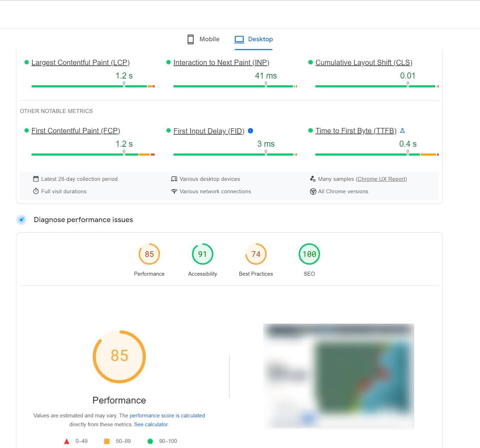Click the FID distribution bar

pyautogui.click(x=235, y=154)
